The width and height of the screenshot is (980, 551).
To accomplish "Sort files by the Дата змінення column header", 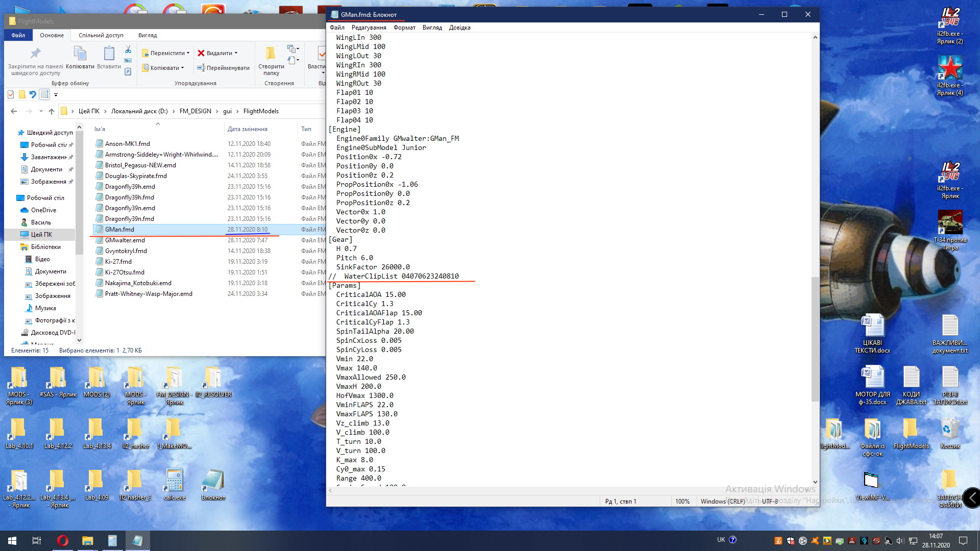I will [248, 129].
